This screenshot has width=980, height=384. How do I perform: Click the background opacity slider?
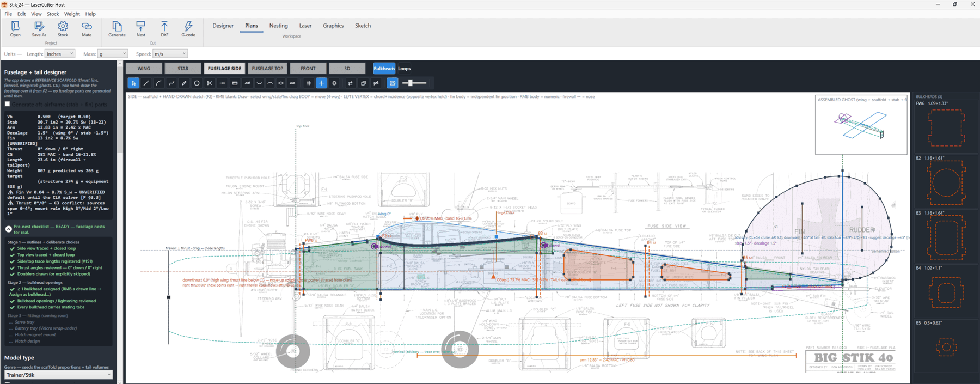[x=414, y=83]
